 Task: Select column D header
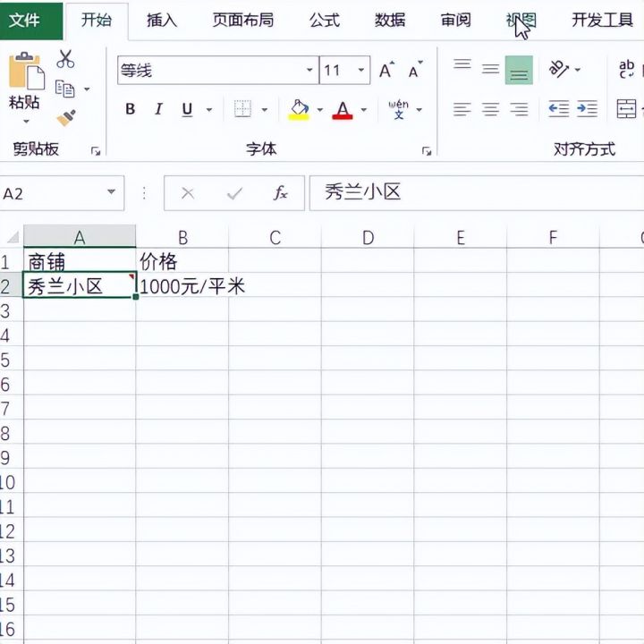[x=368, y=237]
